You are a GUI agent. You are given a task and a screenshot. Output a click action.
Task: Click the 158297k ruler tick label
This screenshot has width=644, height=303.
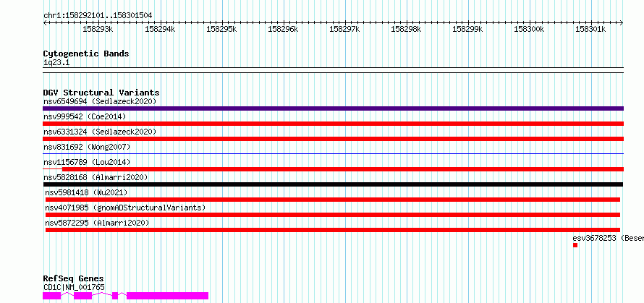coord(344,29)
